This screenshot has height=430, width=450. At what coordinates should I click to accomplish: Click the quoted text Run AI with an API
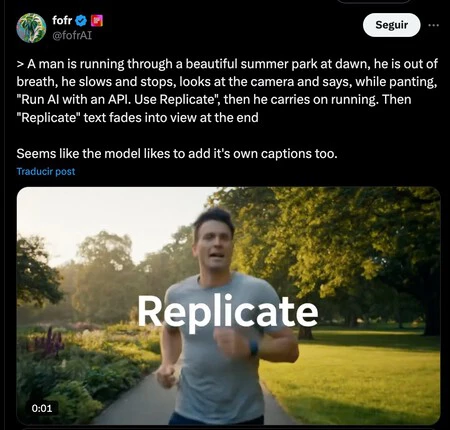click(74, 100)
